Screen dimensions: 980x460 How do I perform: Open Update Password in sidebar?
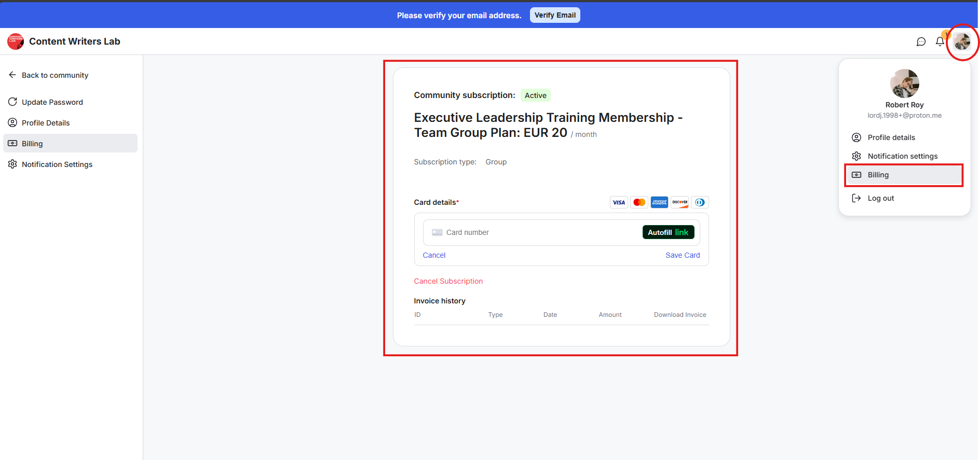52,102
